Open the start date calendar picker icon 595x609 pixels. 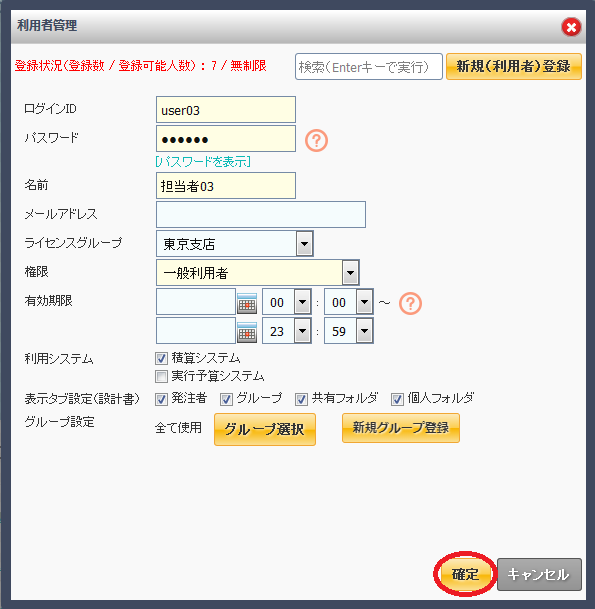(x=247, y=303)
